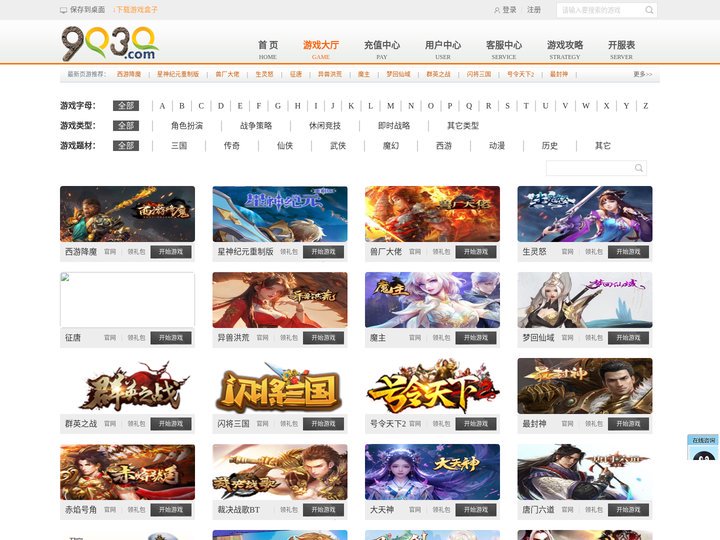The image size is (720, 540).
Task: Filter by 动漫 theme
Action: [497, 146]
